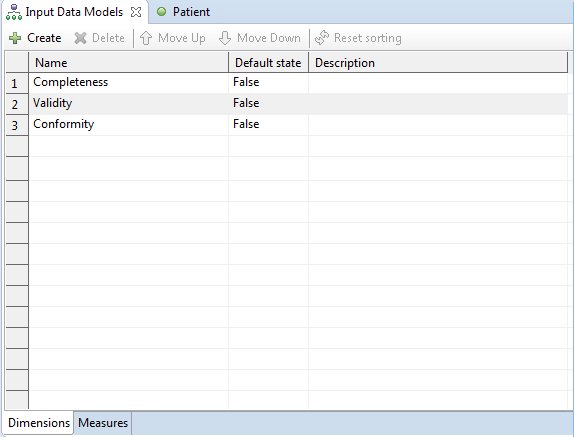
Task: Click the Move Up arrow icon
Action: point(146,38)
